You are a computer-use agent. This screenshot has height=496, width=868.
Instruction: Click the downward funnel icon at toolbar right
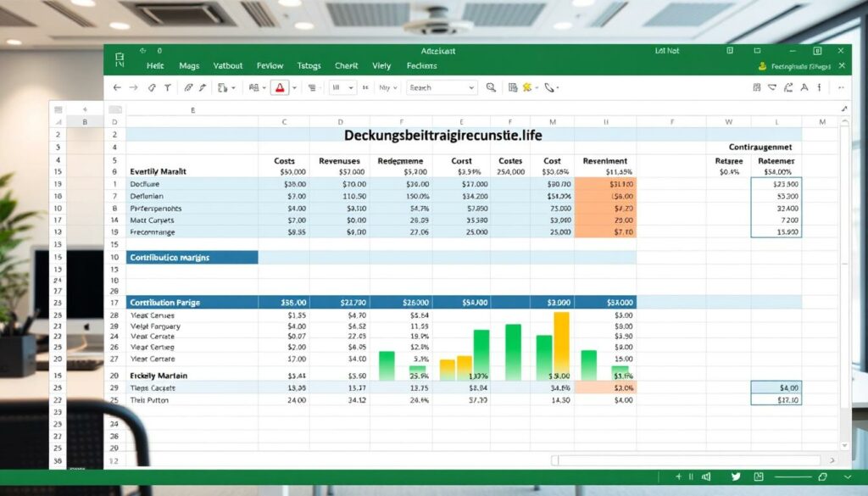tap(772, 87)
